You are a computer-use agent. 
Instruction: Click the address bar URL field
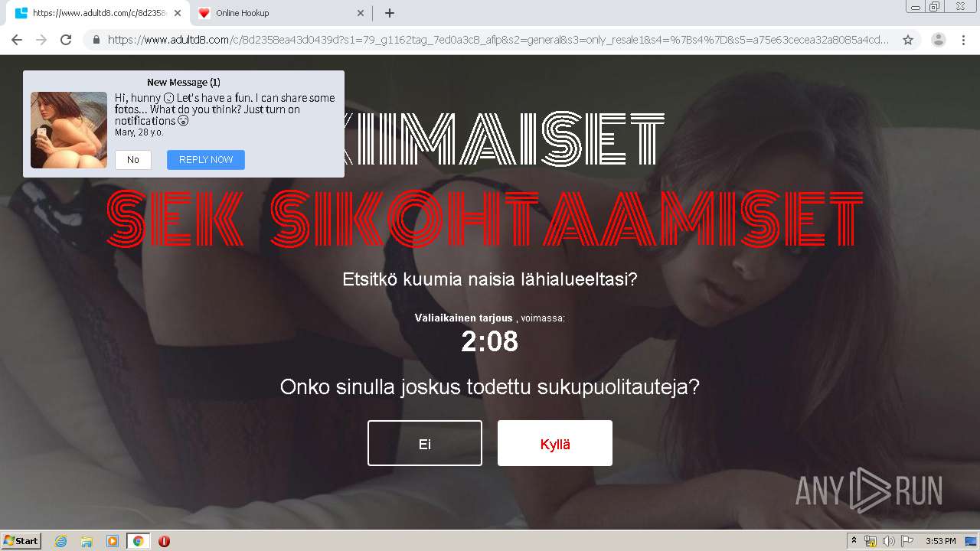point(498,40)
